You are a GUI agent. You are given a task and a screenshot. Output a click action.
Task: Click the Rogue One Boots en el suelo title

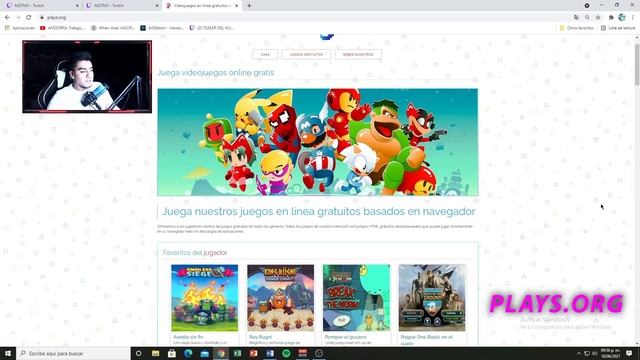click(427, 340)
